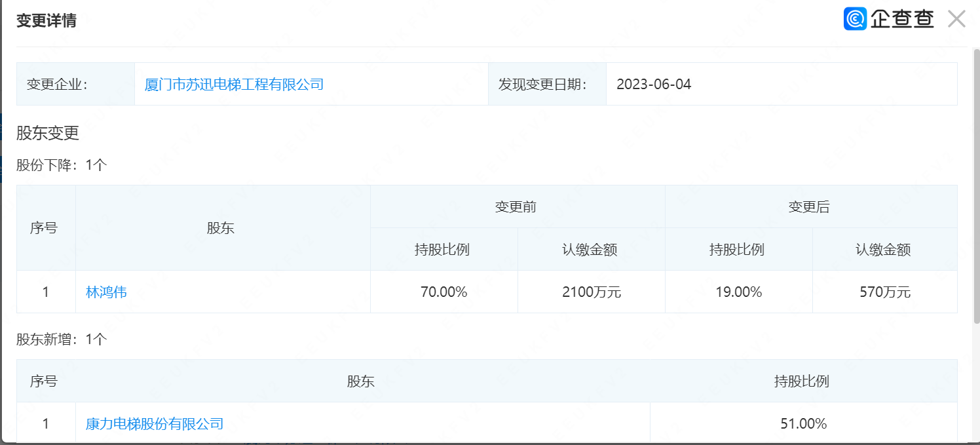Close the 变更详情 dialog with the X
Image resolution: width=980 pixels, height=445 pixels.
[957, 19]
